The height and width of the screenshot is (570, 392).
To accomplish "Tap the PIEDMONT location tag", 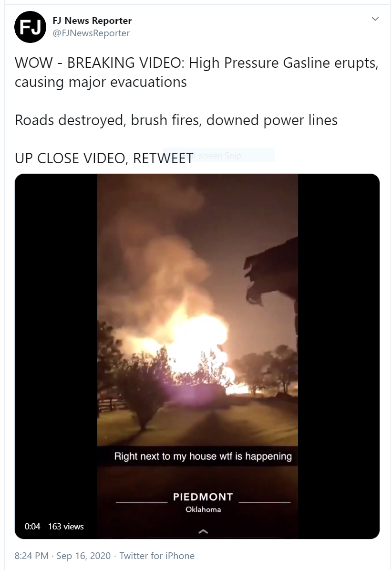I will coord(203,497).
